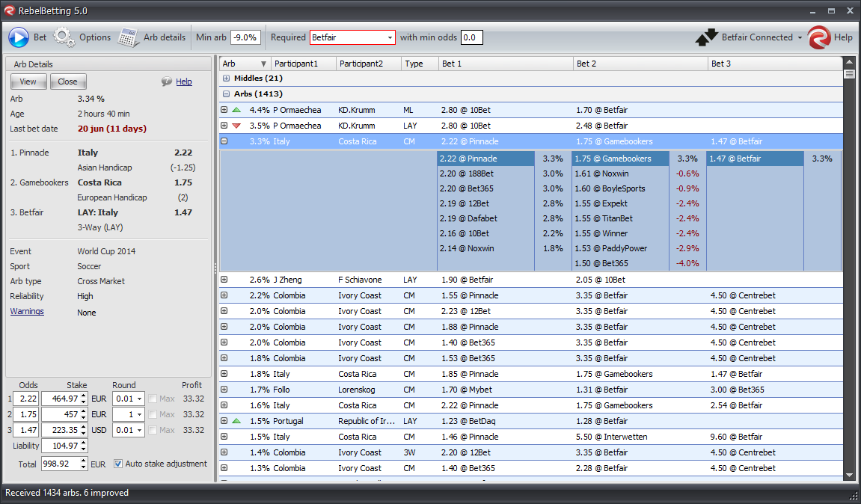Image resolution: width=861 pixels, height=504 pixels.
Task: Collapse the expanded Italy 3.3% arb row
Action: 224,141
